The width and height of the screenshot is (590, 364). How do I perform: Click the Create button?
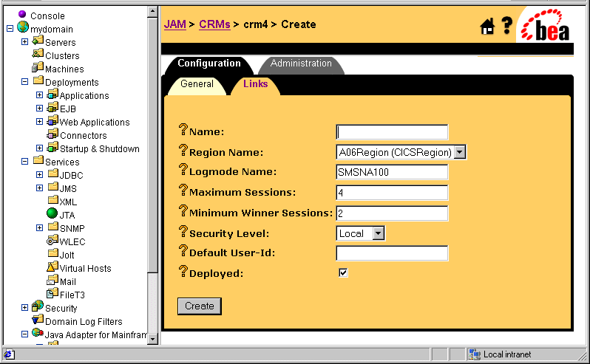coord(200,306)
